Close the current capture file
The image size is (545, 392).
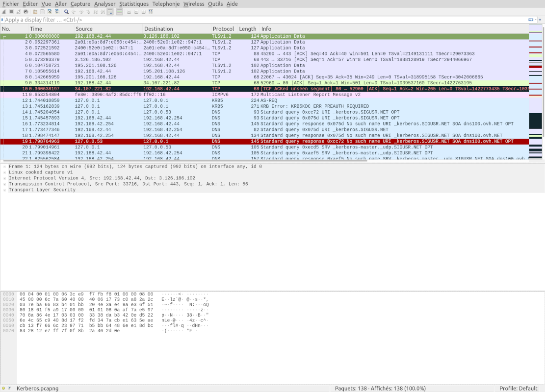[50, 12]
